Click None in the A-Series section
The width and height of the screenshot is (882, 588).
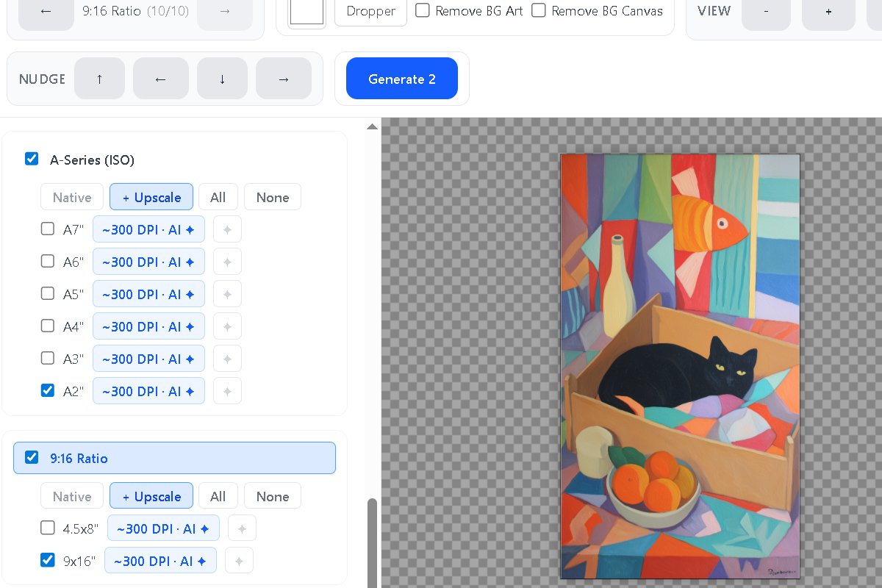pos(273,197)
